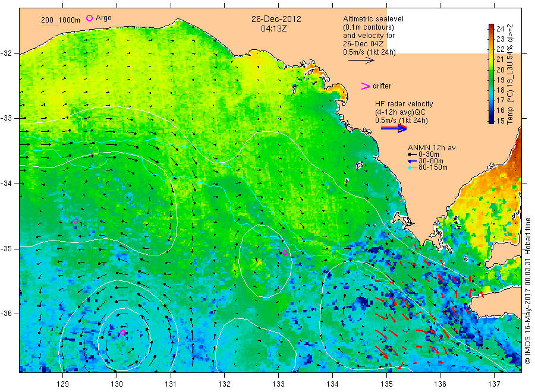Click the 15 value on the temperature scale
This screenshot has width=535, height=392.
500,121
